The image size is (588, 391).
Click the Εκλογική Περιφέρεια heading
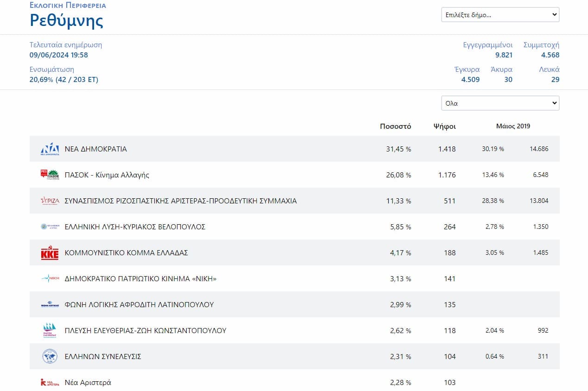click(x=68, y=6)
